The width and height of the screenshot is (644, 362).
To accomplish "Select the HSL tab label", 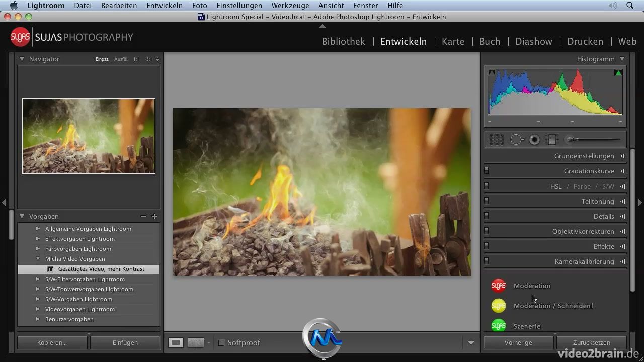I will point(556,186).
